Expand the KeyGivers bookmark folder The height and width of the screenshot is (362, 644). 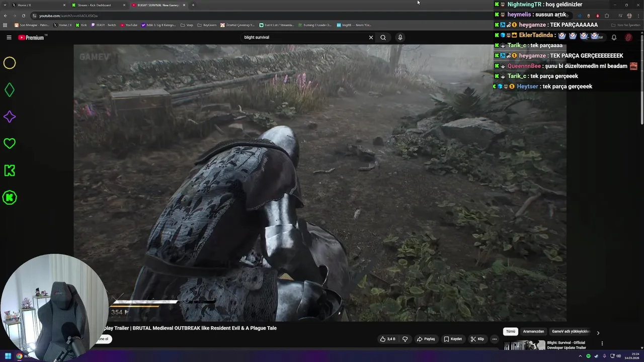[207, 25]
